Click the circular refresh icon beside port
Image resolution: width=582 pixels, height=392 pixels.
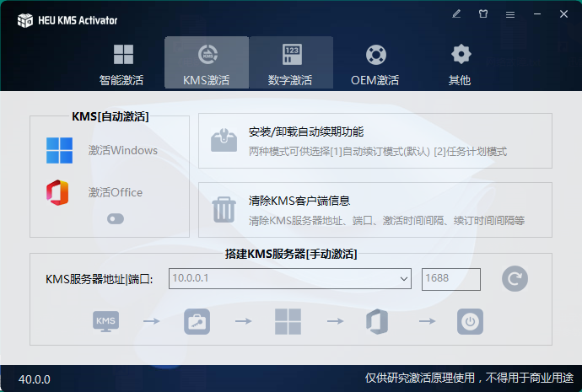514,278
